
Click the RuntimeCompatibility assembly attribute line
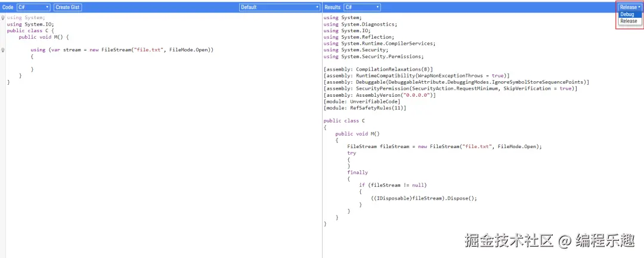[416, 76]
